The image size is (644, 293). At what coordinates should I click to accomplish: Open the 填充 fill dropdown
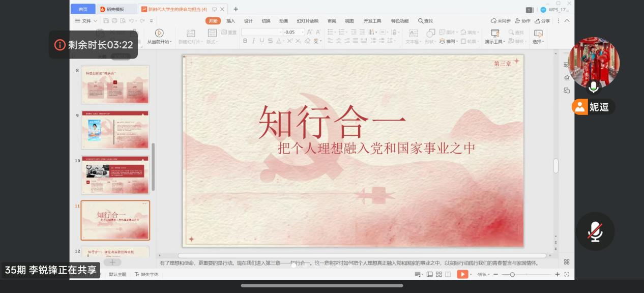[471, 32]
